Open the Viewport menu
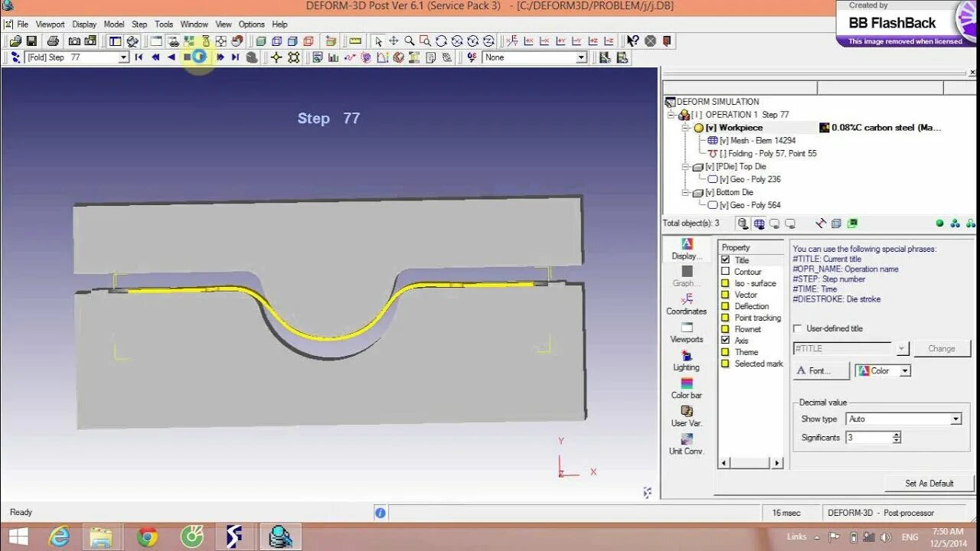The height and width of the screenshot is (551, 980). pyautogui.click(x=51, y=24)
